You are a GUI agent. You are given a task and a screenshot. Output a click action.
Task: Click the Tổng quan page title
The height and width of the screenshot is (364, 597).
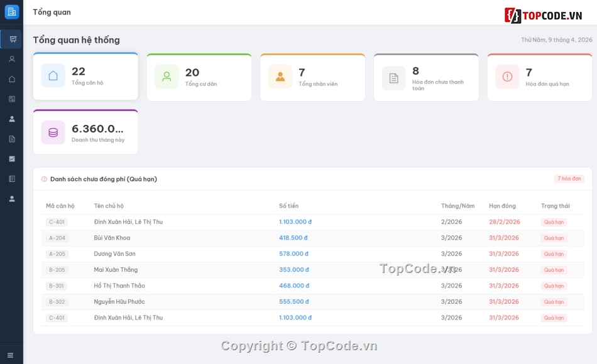click(x=51, y=11)
